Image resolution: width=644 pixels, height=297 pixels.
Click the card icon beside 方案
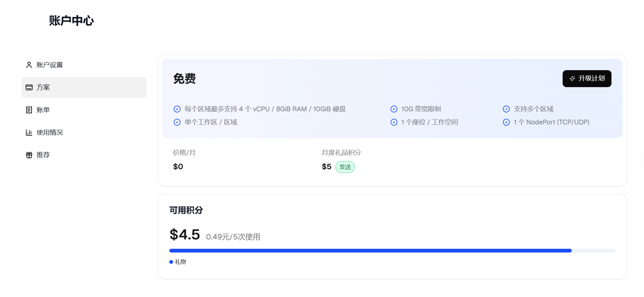pos(29,87)
